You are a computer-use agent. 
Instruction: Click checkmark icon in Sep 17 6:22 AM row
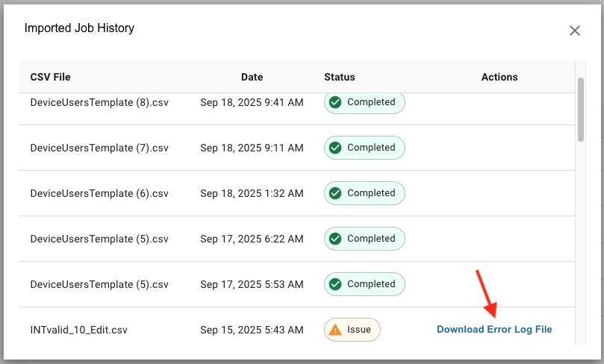point(335,239)
